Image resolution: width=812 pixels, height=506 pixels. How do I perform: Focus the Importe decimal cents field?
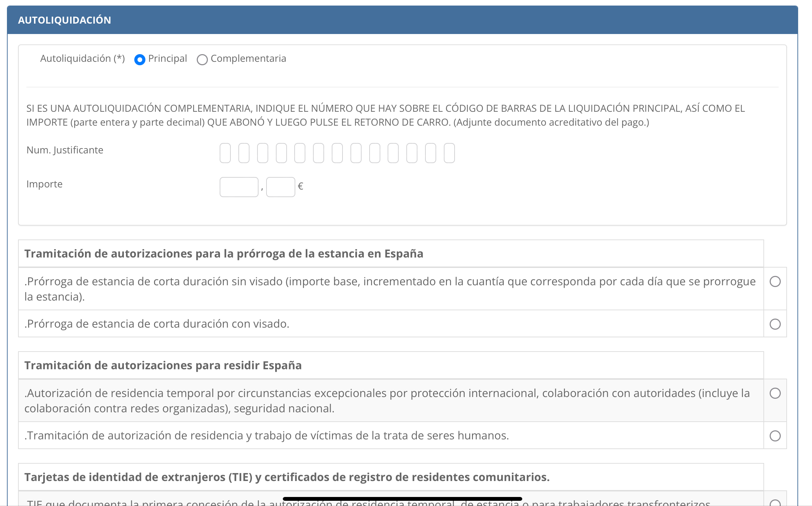coord(280,187)
